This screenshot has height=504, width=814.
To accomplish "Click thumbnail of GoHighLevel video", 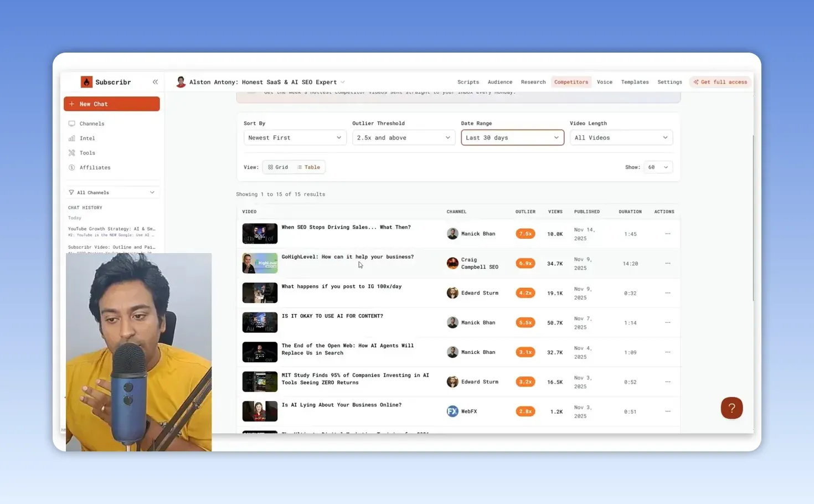I will tap(260, 263).
